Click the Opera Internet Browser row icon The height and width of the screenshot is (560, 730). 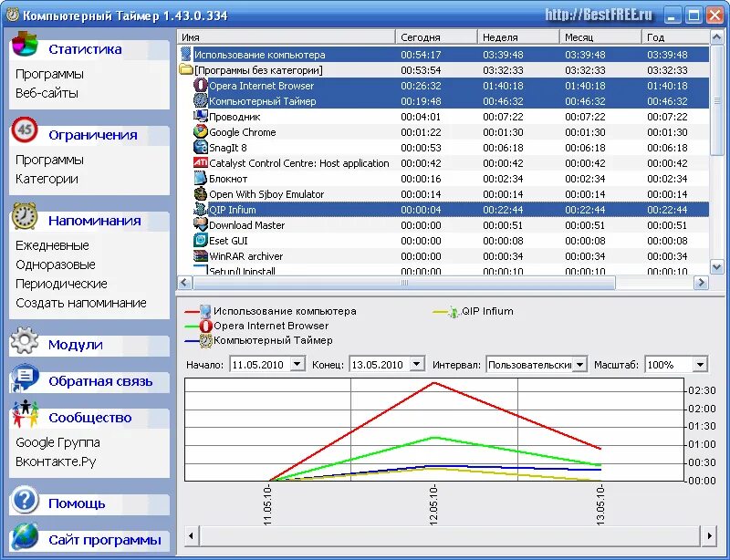tap(200, 85)
